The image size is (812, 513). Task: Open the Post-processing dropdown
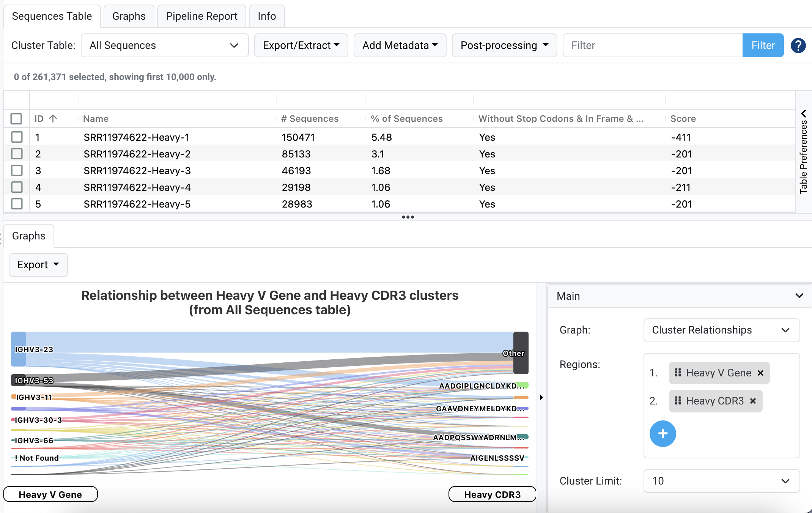pyautogui.click(x=504, y=46)
